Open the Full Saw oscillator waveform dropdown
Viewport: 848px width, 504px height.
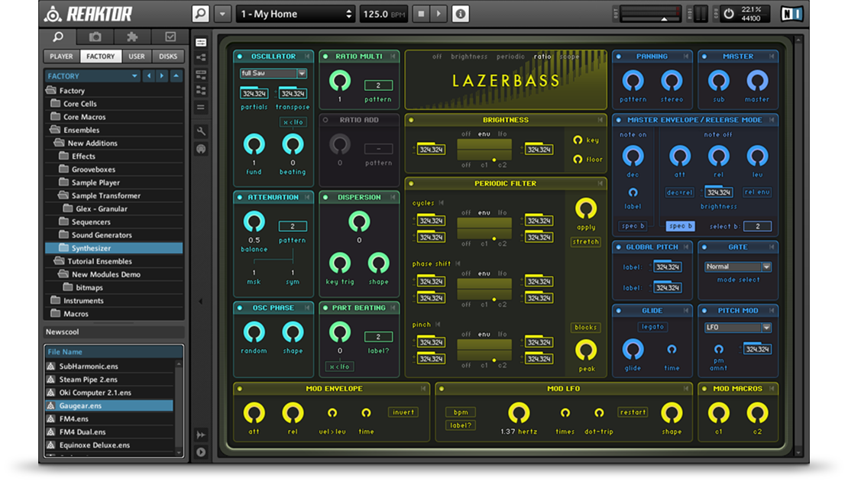pyautogui.click(x=273, y=73)
